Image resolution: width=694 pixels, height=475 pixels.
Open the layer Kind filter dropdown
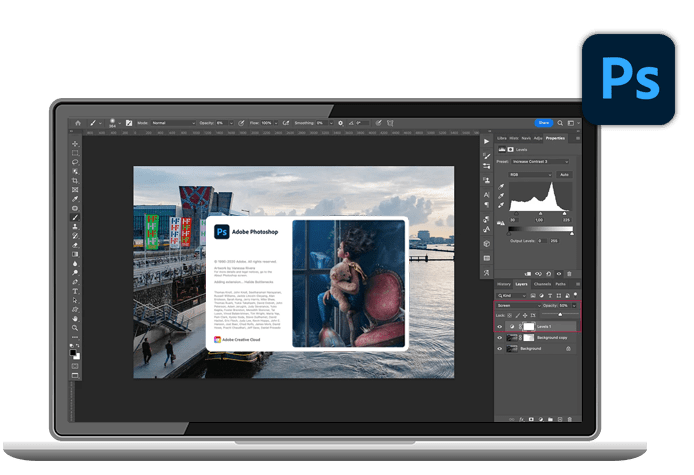(511, 296)
